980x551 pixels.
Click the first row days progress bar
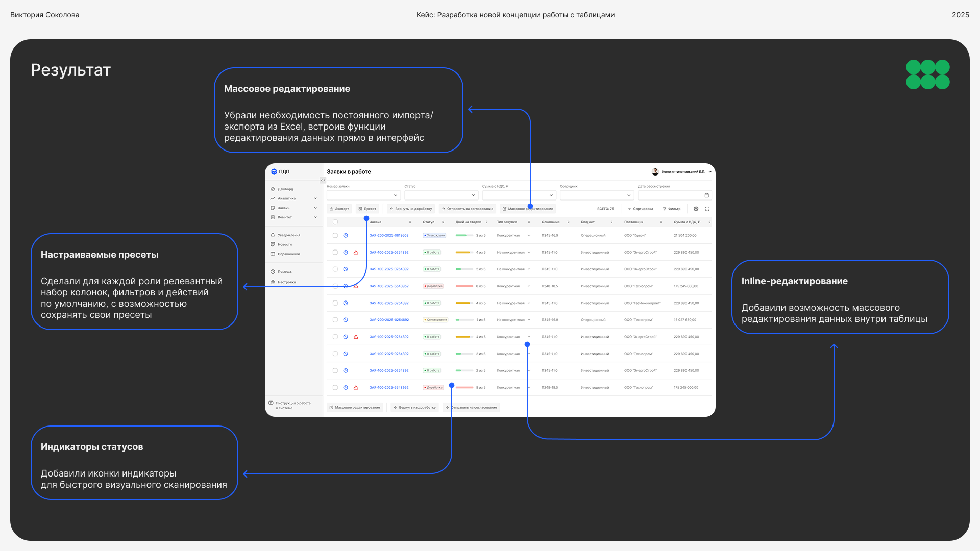coord(464,236)
